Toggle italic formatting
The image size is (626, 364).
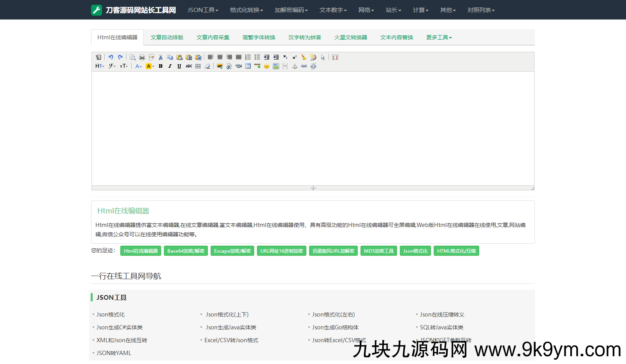point(170,66)
